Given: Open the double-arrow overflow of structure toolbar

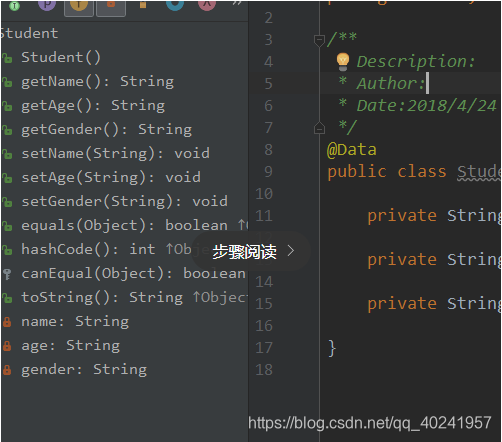Looking at the screenshot, I should click(x=237, y=3).
